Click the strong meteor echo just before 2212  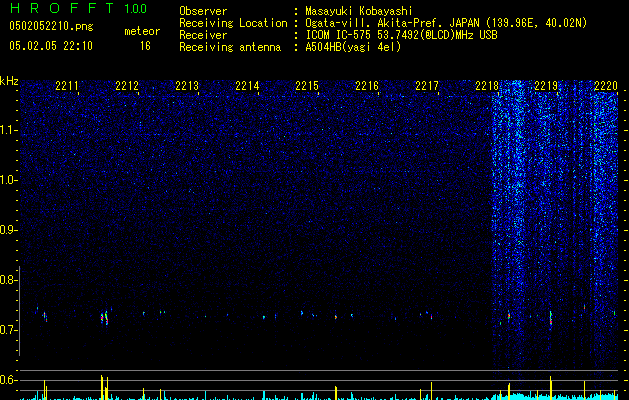pyautogui.click(x=104, y=318)
